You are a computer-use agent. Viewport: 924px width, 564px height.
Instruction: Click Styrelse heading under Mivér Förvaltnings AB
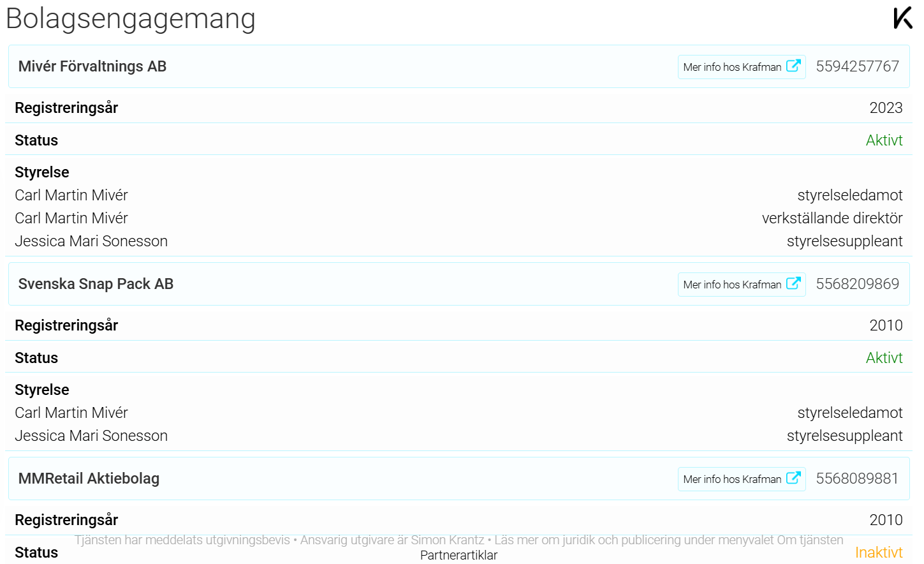tap(42, 172)
